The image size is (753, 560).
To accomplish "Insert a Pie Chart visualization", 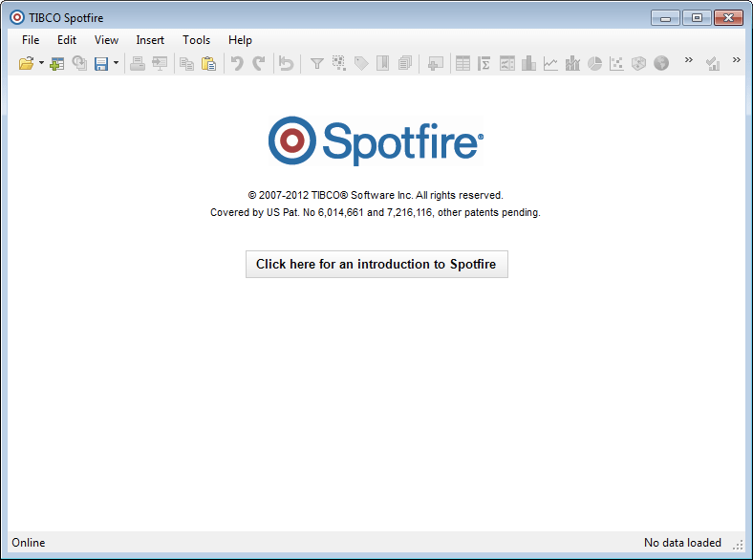I will tap(595, 63).
